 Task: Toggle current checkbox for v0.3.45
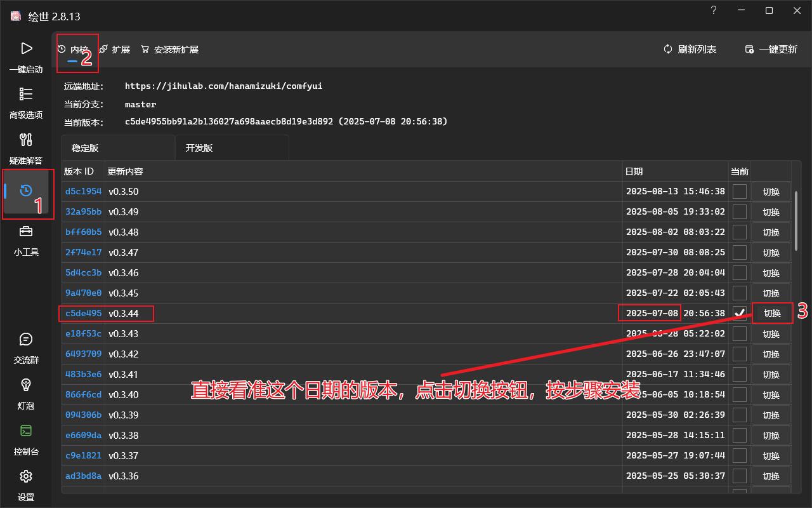pyautogui.click(x=740, y=293)
